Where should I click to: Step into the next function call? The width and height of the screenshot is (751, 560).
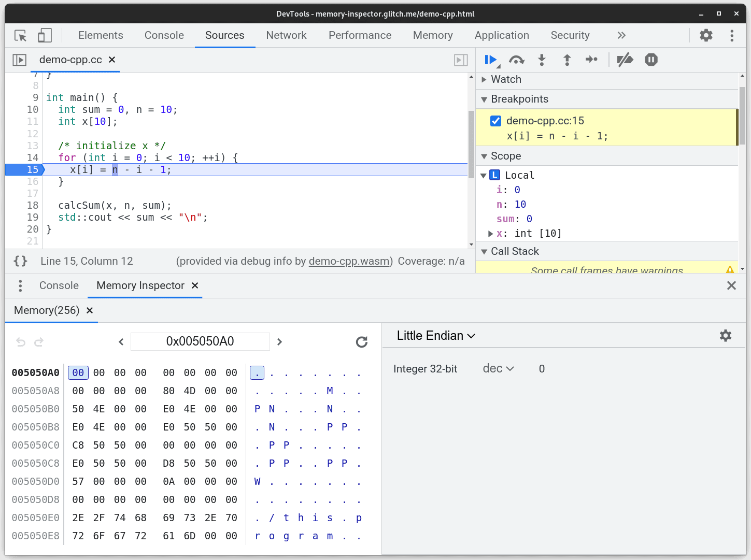pyautogui.click(x=542, y=60)
